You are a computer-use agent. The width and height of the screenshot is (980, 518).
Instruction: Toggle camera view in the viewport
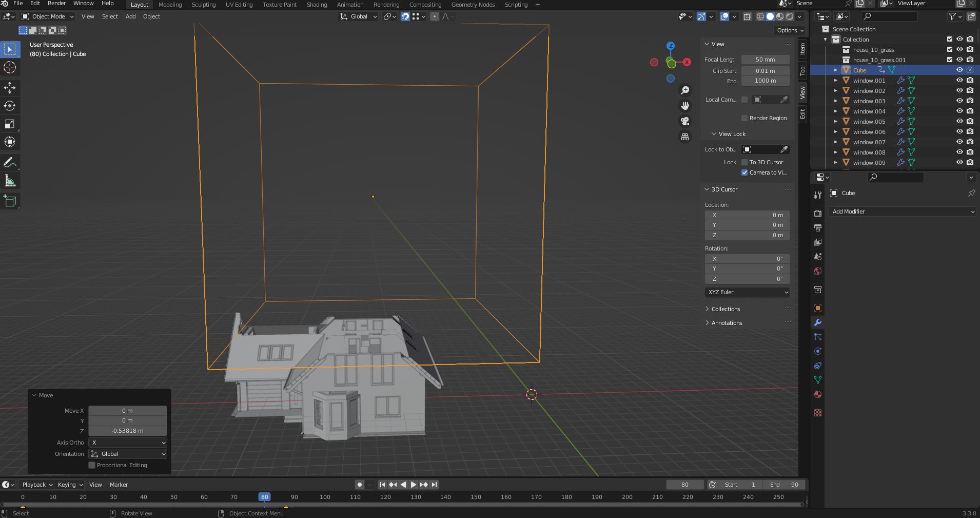point(685,121)
